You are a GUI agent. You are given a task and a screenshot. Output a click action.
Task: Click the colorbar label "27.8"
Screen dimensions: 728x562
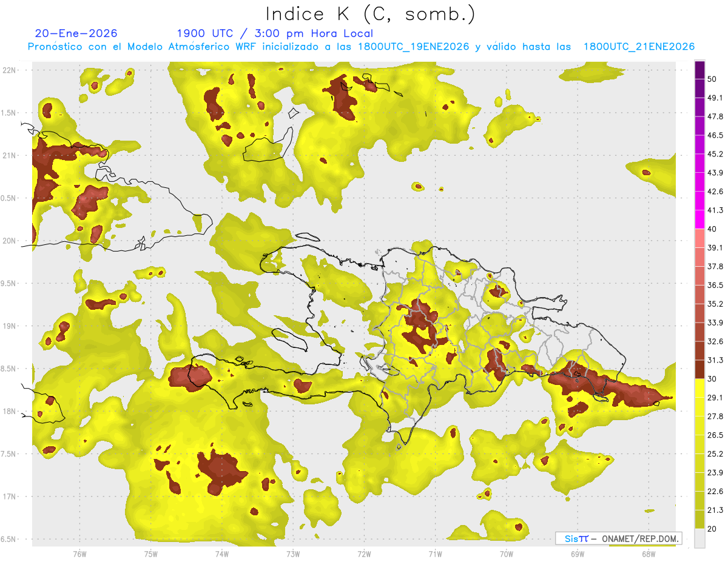coord(715,416)
